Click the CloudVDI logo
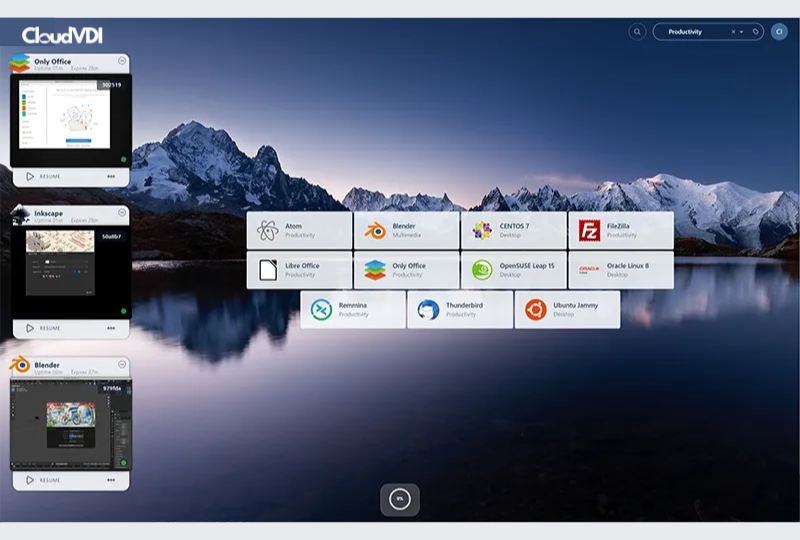 coord(62,35)
